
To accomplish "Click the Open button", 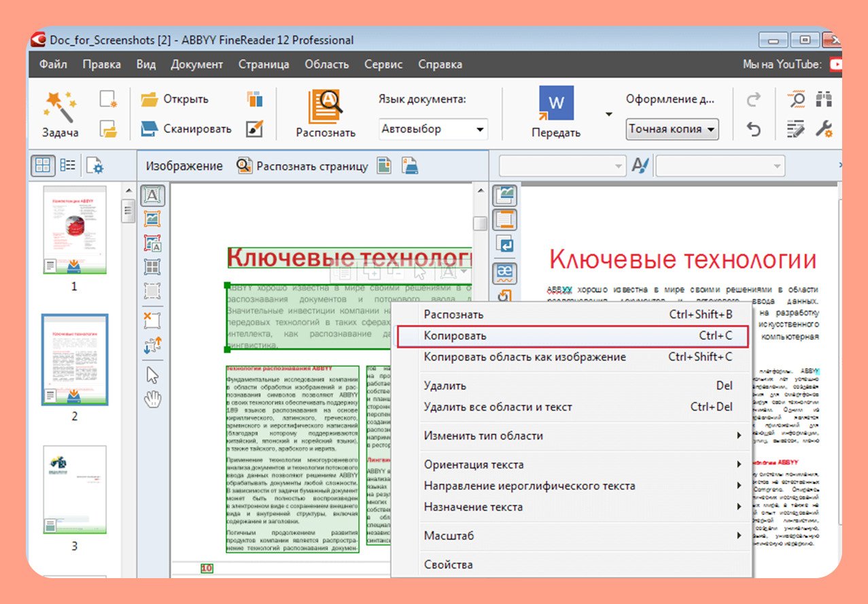I will 175,99.
